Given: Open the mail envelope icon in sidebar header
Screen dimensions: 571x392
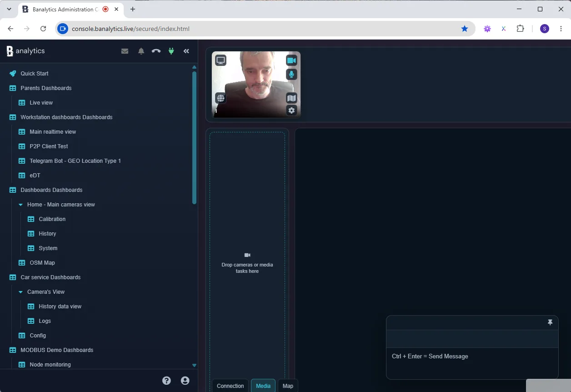Looking at the screenshot, I should [125, 51].
